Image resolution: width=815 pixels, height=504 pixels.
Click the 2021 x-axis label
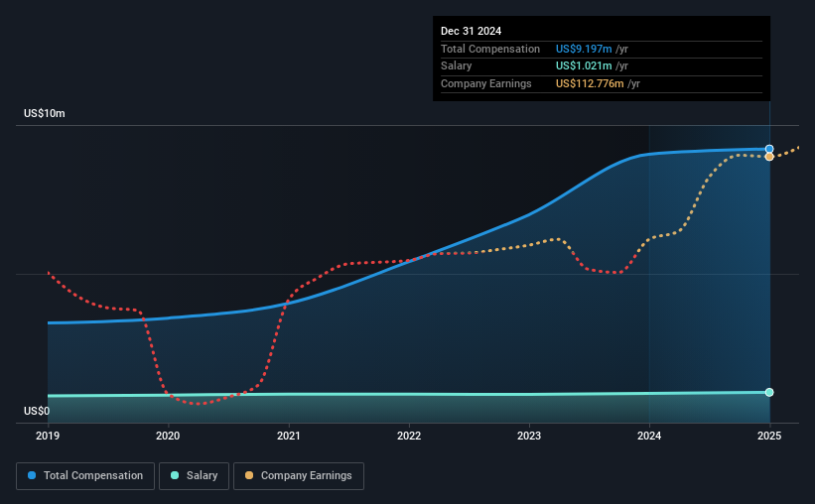289,436
